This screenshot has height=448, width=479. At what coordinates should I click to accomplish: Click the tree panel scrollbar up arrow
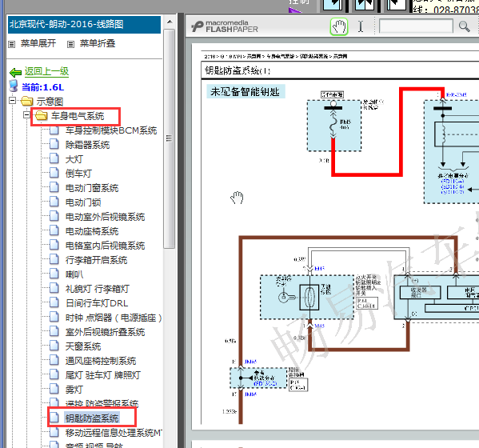[170, 22]
